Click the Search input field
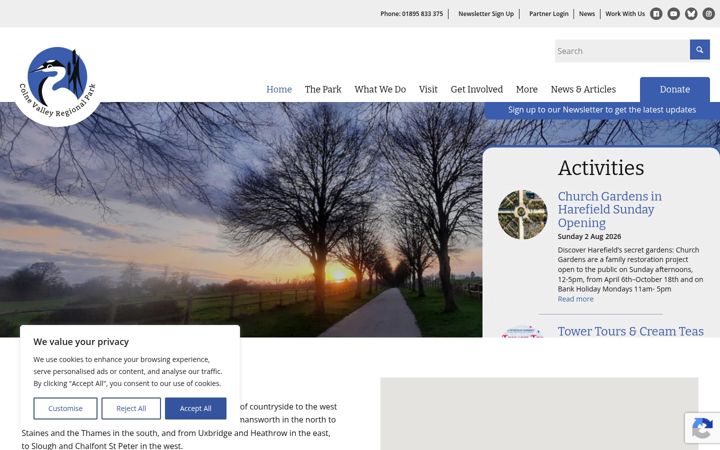 (x=622, y=51)
